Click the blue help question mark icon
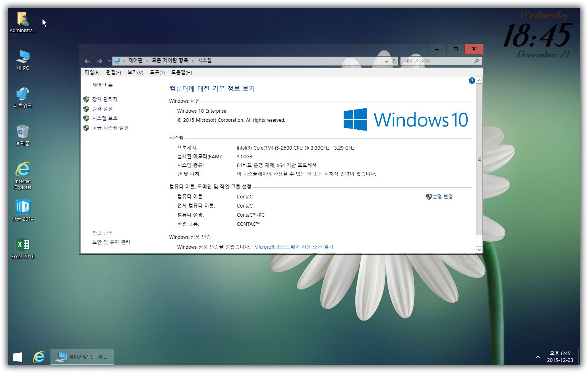This screenshot has width=588, height=373. [x=472, y=81]
